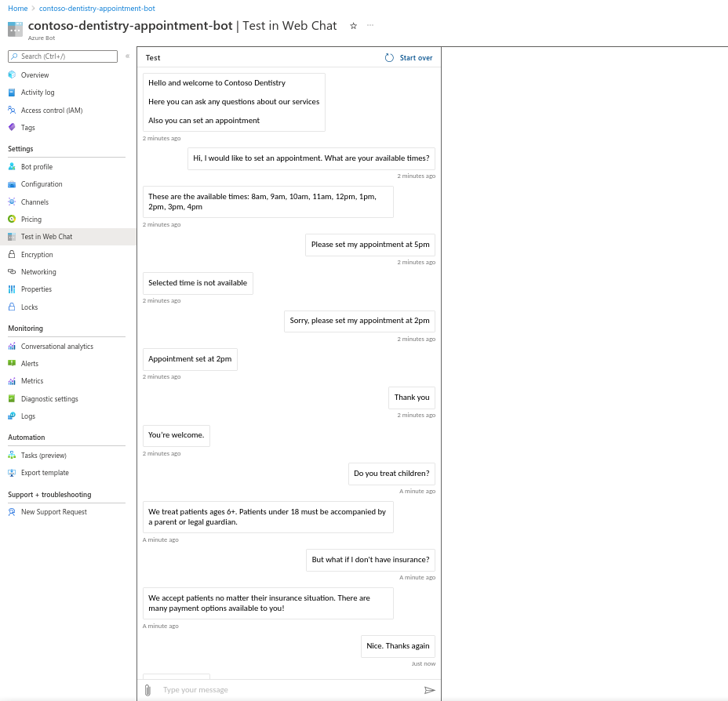
Task: Open Export template page
Action: pos(45,473)
